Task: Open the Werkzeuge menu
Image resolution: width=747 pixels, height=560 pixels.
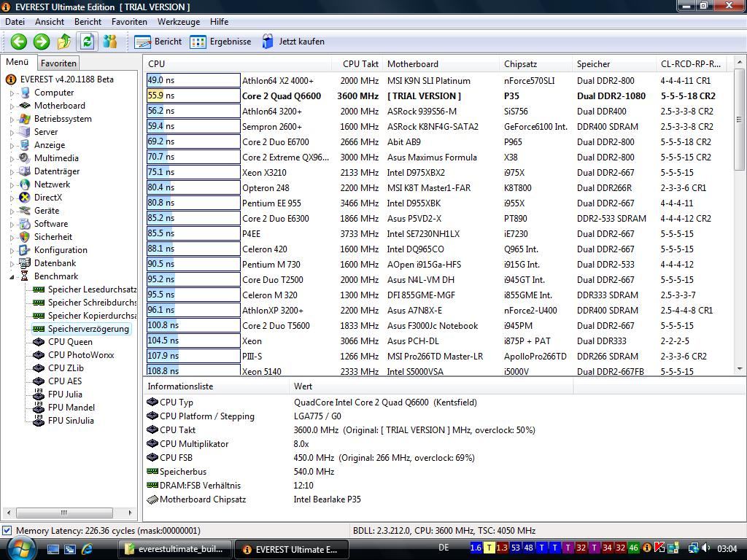Action: (x=179, y=21)
